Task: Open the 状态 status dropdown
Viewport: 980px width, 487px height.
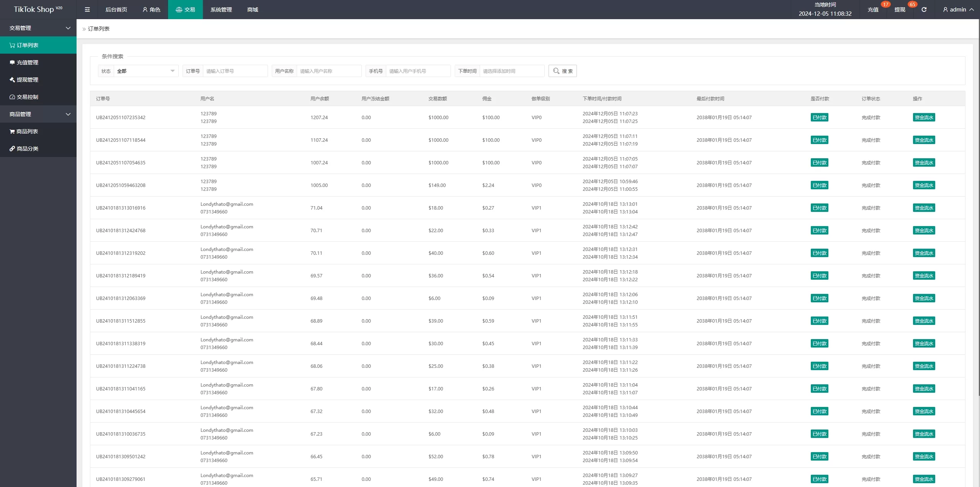Action: (146, 71)
